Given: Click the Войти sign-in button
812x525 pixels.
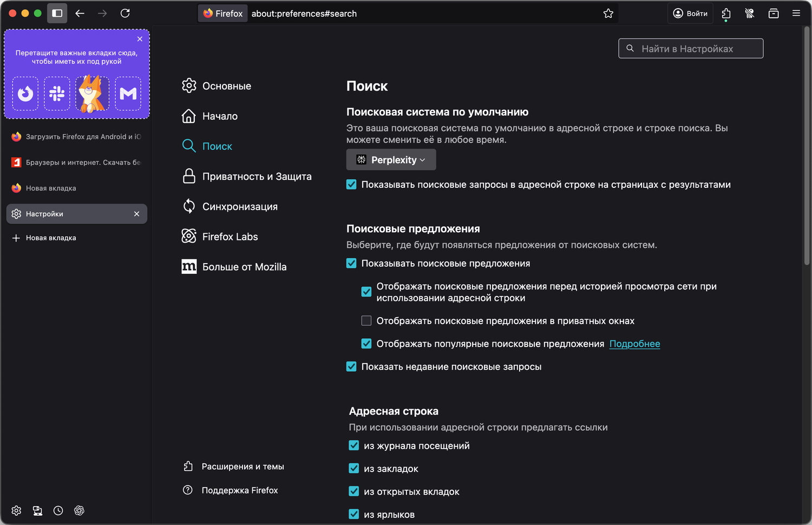Looking at the screenshot, I should tap(690, 14).
